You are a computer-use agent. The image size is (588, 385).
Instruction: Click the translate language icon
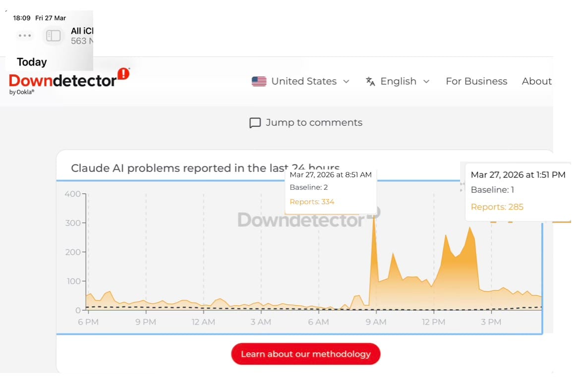click(x=370, y=81)
